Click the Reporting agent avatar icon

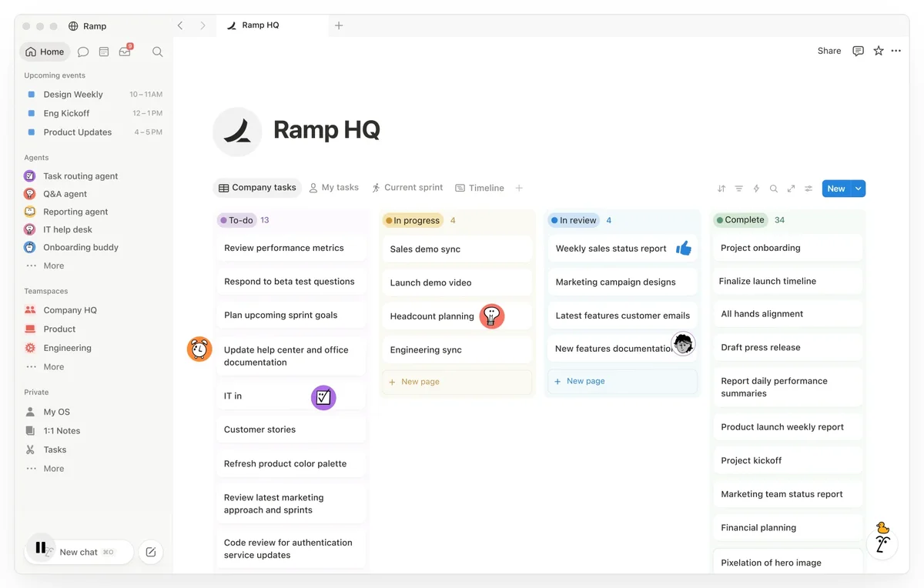pyautogui.click(x=30, y=212)
